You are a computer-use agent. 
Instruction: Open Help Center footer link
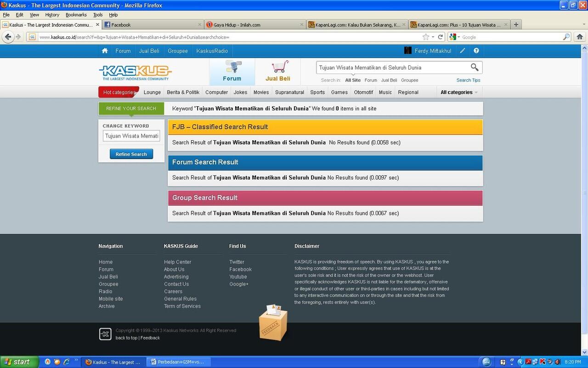coord(177,262)
